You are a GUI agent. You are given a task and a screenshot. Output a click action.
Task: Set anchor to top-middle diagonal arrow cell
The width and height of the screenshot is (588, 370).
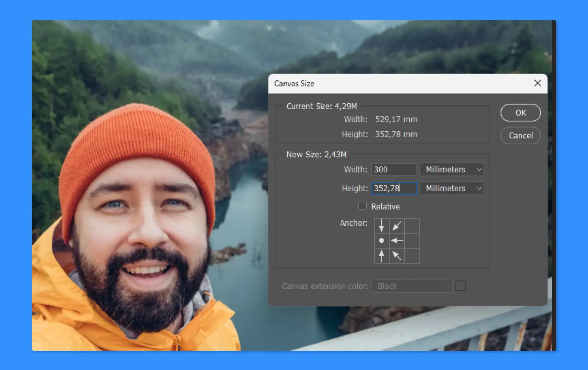point(397,226)
